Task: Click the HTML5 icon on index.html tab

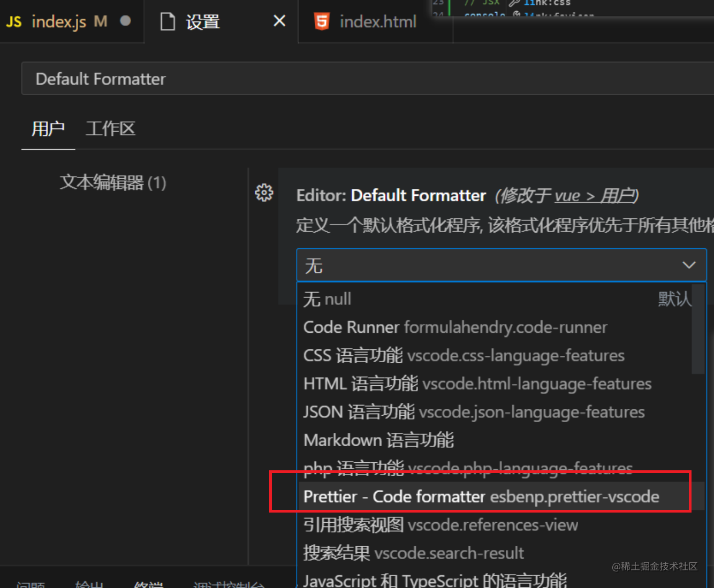Action: (x=322, y=21)
